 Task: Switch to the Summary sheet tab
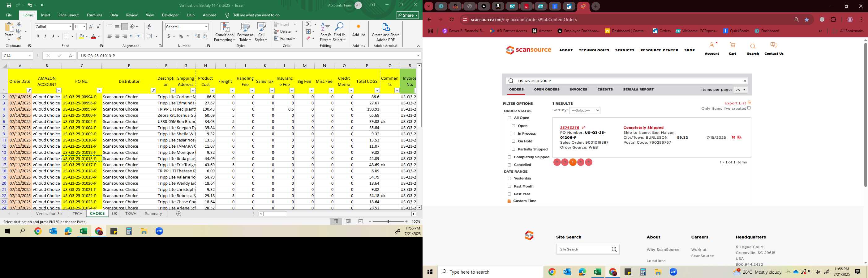click(x=153, y=214)
